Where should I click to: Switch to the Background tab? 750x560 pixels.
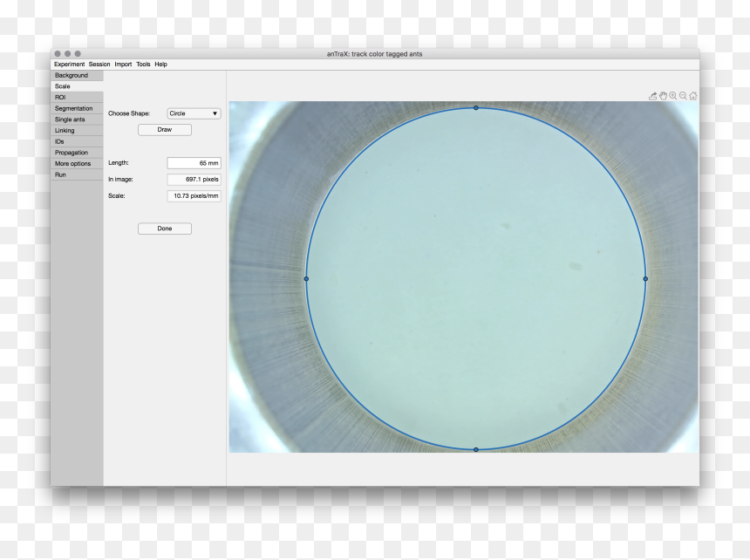point(77,75)
